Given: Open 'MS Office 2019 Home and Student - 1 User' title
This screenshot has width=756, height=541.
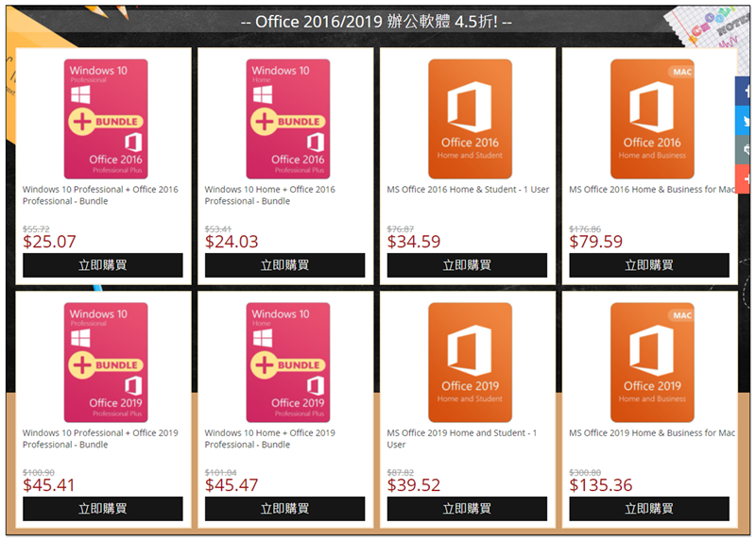Looking at the screenshot, I should (x=462, y=438).
